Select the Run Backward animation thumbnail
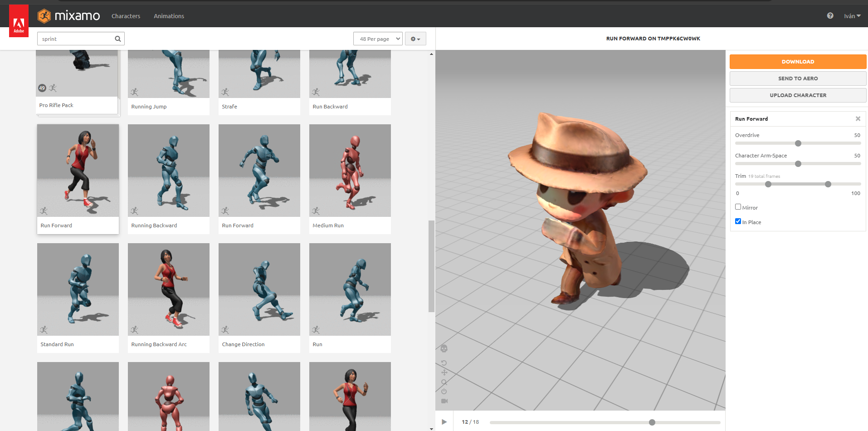This screenshot has height=431, width=868. 350,74
